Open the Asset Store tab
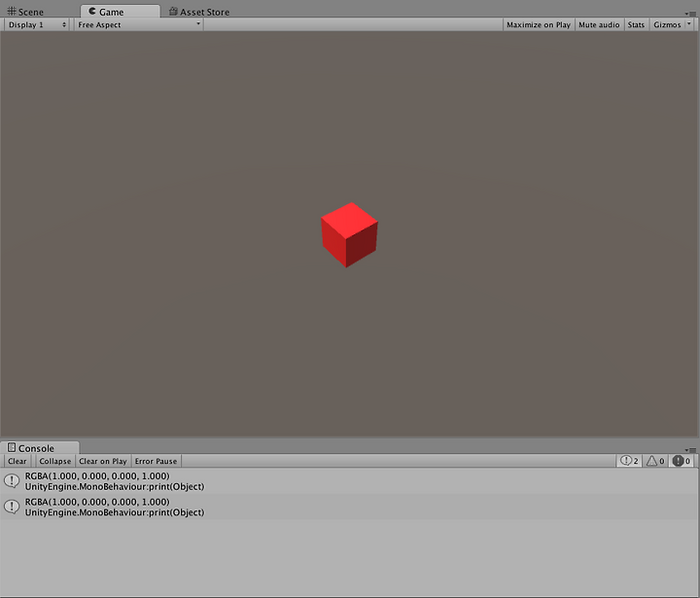700x598 pixels. (199, 12)
